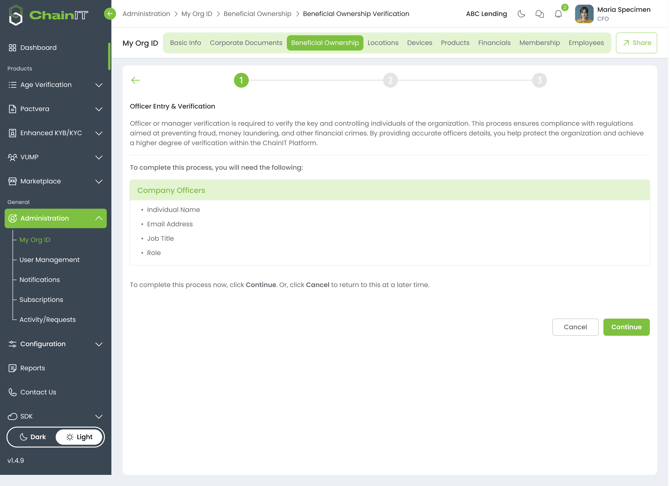
Task: Click the Cancel button
Action: pyautogui.click(x=575, y=327)
